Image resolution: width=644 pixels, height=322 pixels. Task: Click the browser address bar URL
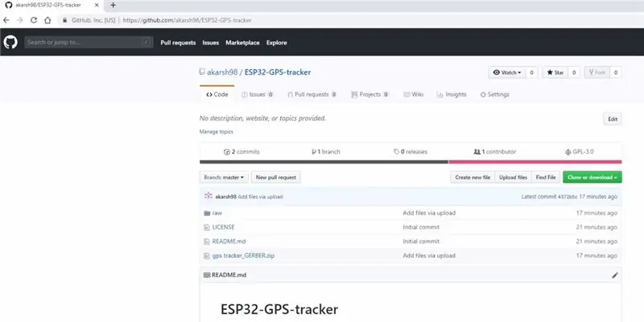point(188,20)
